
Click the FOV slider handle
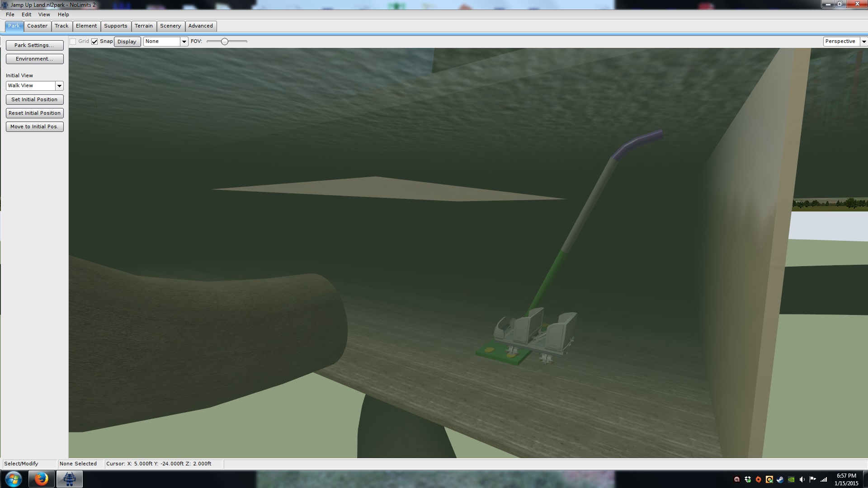pyautogui.click(x=224, y=42)
